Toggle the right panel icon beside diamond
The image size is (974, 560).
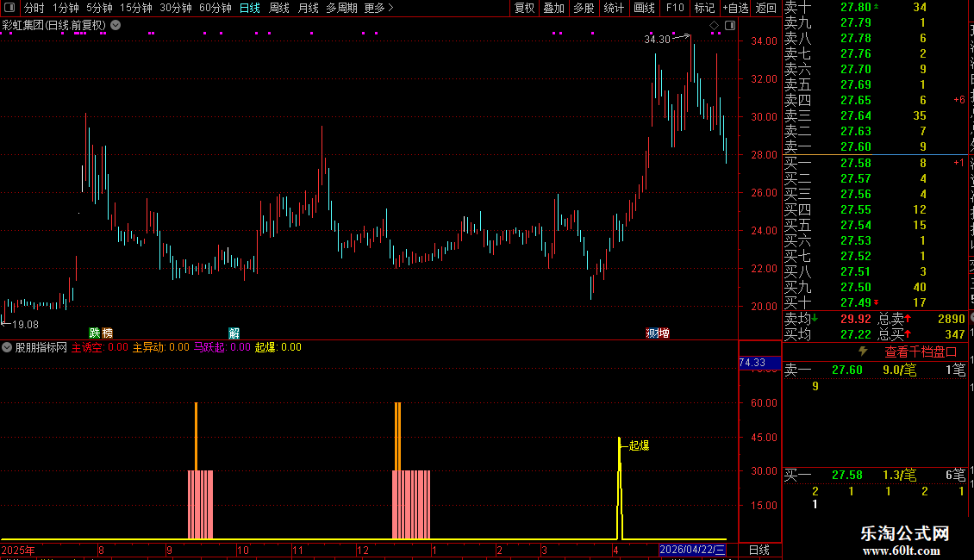click(731, 26)
